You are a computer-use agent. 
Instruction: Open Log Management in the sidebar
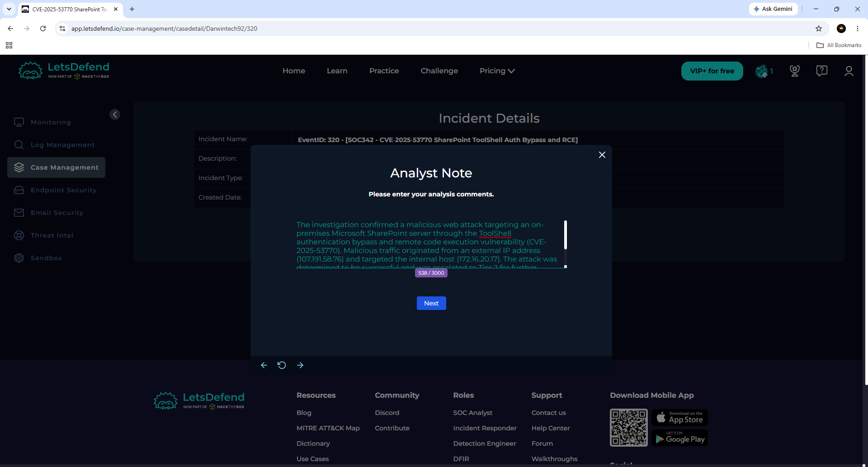coord(63,145)
